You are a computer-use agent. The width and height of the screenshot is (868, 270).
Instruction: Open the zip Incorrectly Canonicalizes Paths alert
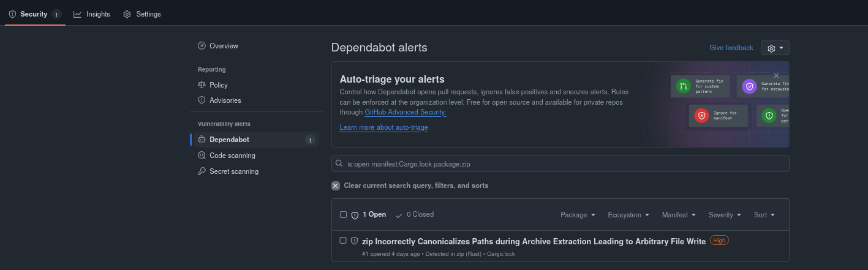(x=534, y=241)
